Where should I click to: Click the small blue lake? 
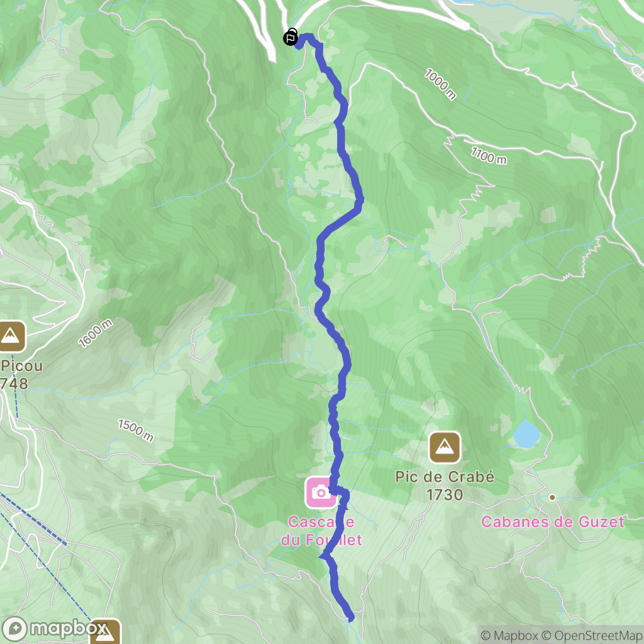(x=526, y=434)
